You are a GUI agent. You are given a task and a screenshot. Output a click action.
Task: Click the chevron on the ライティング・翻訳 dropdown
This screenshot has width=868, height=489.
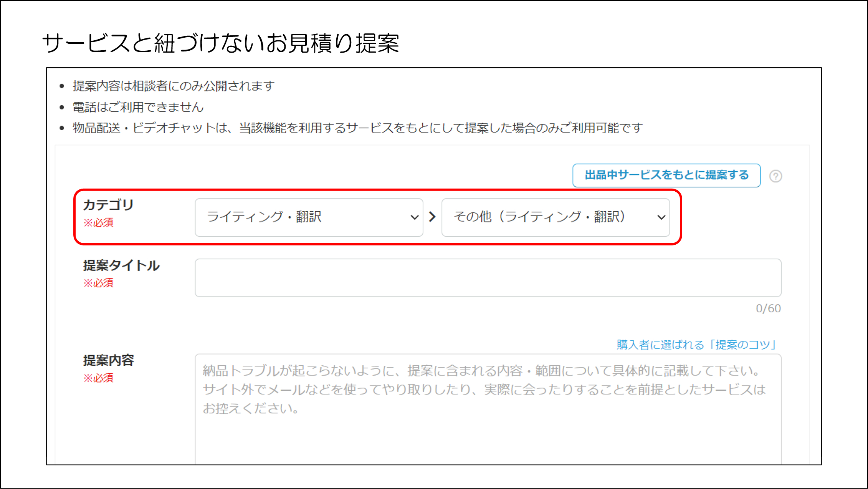pyautogui.click(x=414, y=217)
